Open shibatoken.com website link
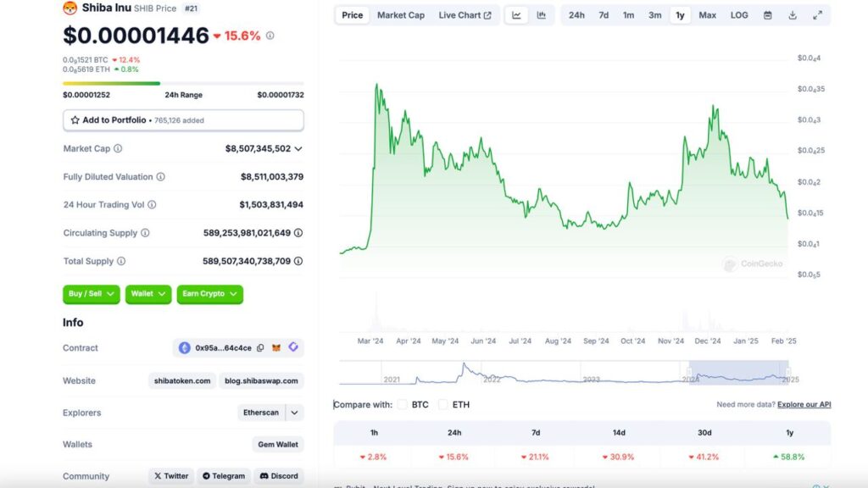 pyautogui.click(x=182, y=380)
